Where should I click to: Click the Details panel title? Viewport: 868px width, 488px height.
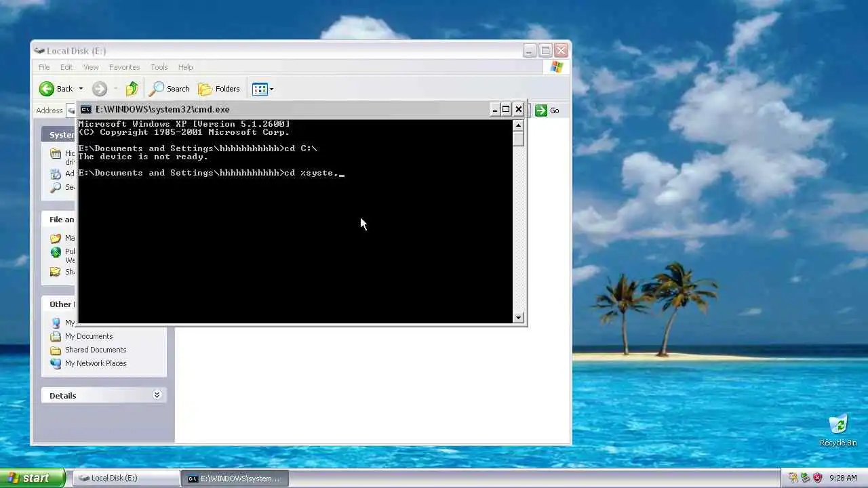pyautogui.click(x=62, y=396)
